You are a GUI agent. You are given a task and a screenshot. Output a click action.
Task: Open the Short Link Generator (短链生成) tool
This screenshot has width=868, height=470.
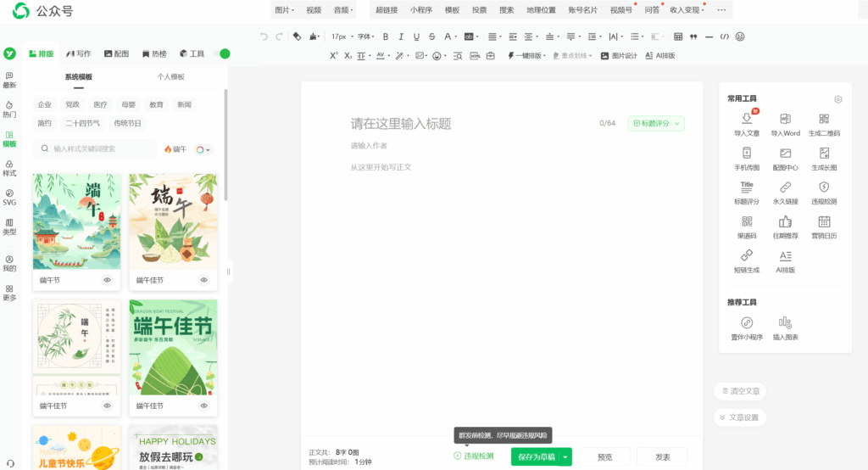click(747, 261)
